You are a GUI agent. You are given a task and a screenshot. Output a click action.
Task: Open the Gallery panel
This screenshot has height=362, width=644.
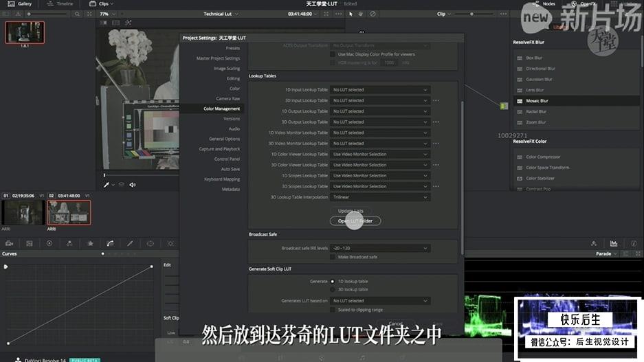click(x=20, y=3)
